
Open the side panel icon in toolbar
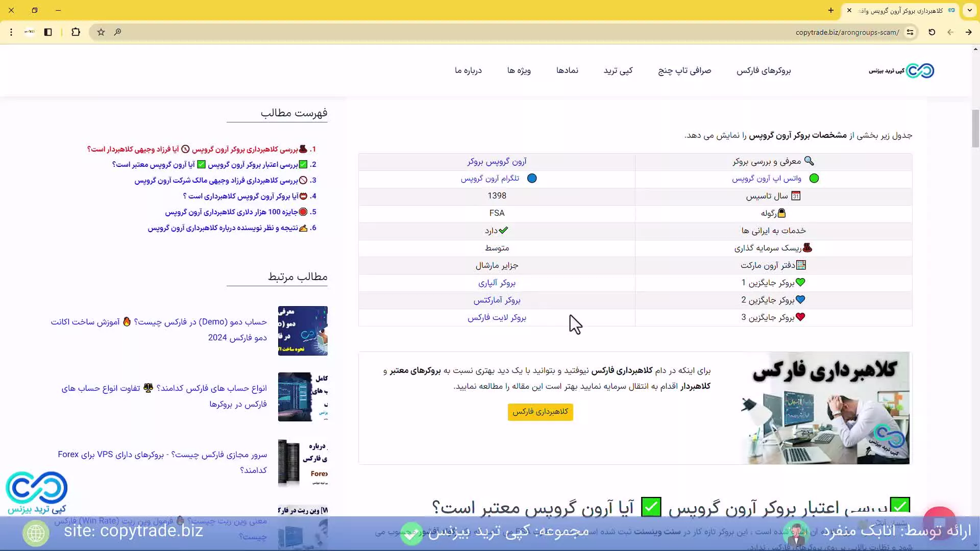point(48,32)
